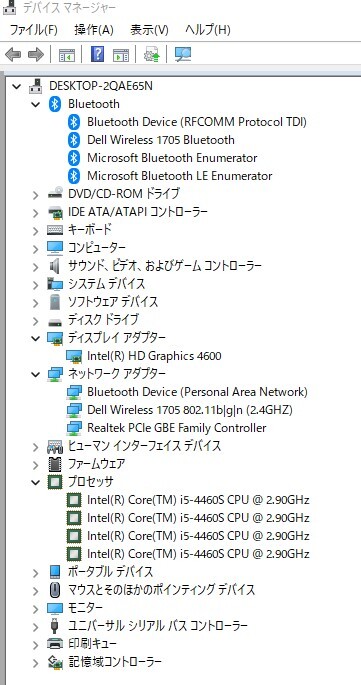The image size is (361, 685).
Task: Expand the キーボード category
Action: (36, 230)
